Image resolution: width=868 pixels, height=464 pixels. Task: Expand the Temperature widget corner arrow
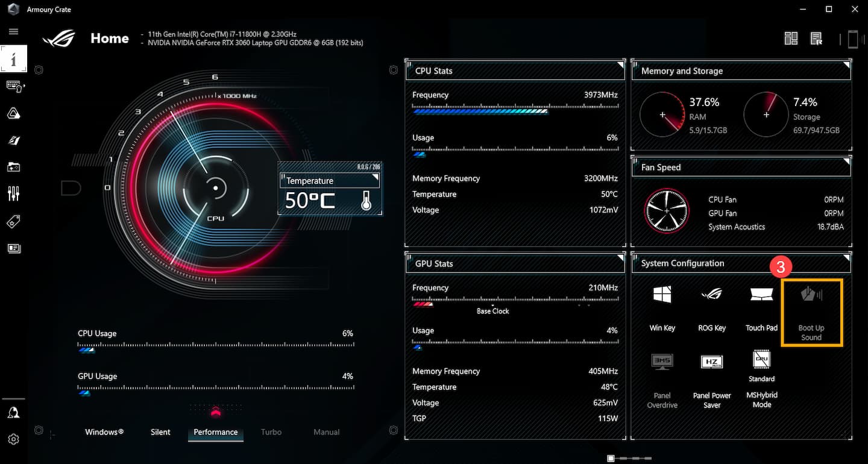pos(376,177)
